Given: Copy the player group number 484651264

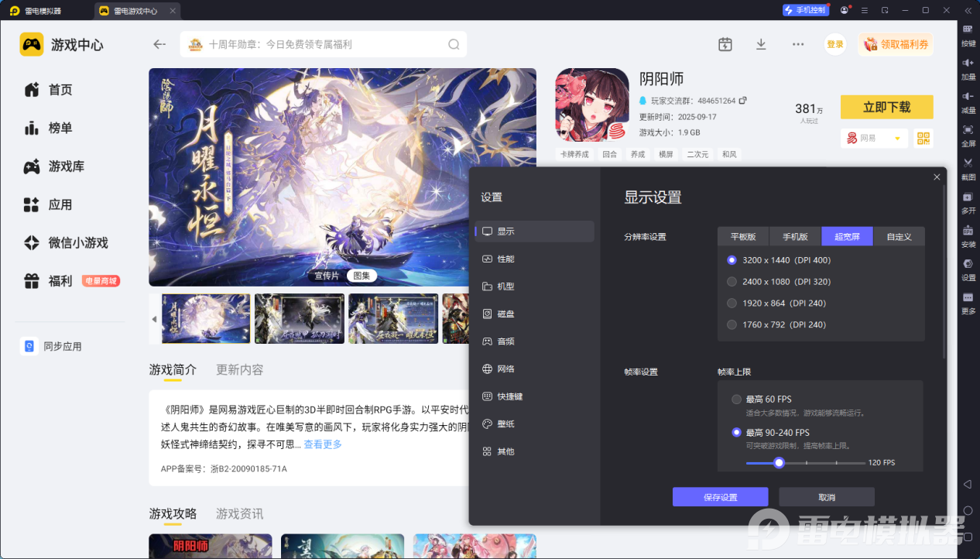Looking at the screenshot, I should (x=743, y=101).
